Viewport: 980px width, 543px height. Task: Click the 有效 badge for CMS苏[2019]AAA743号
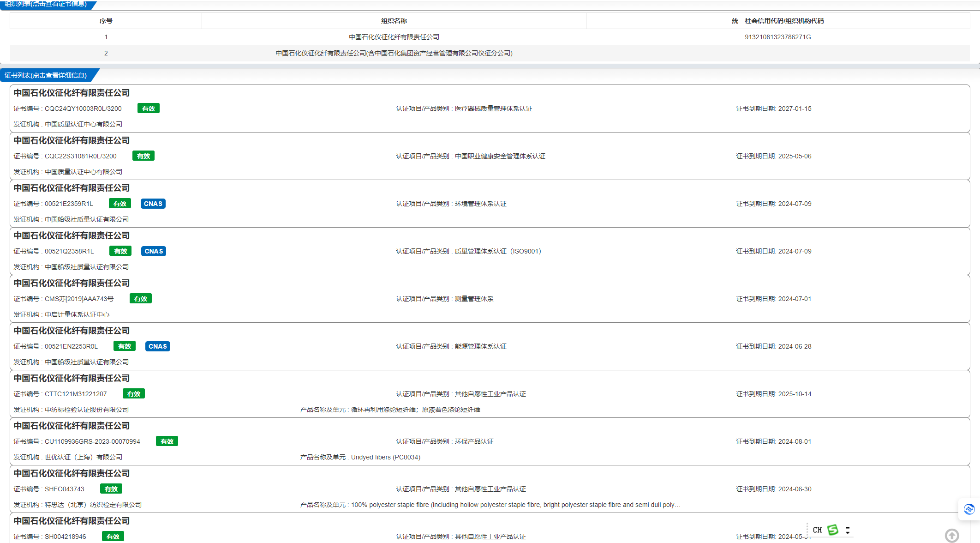[x=141, y=299]
